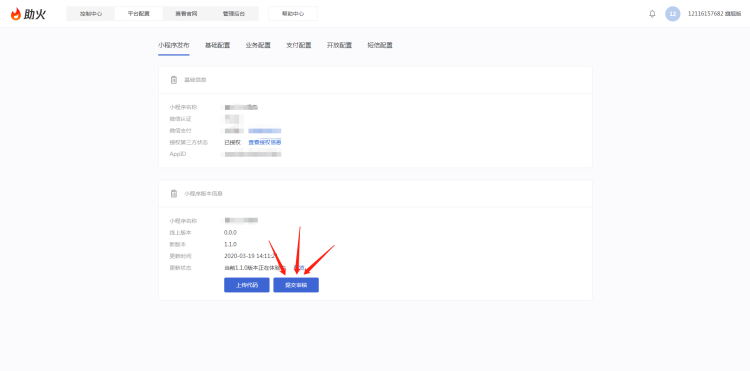750x371 pixels.
Task: Open 控制中心 in the top navigation
Action: coord(91,14)
